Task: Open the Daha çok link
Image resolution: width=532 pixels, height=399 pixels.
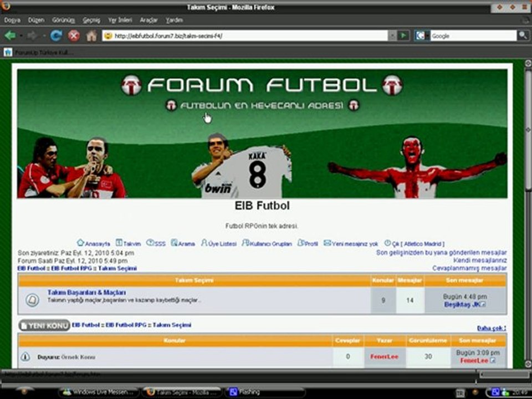Action: click(x=492, y=328)
